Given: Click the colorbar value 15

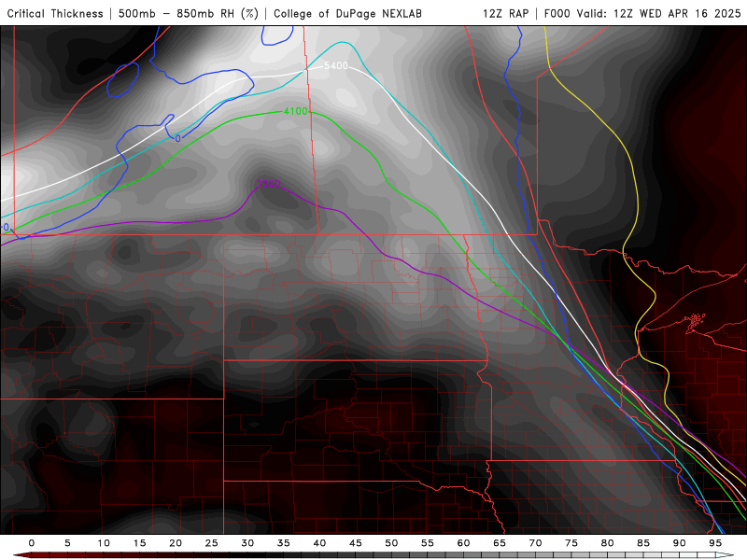Looking at the screenshot, I should 139,543.
